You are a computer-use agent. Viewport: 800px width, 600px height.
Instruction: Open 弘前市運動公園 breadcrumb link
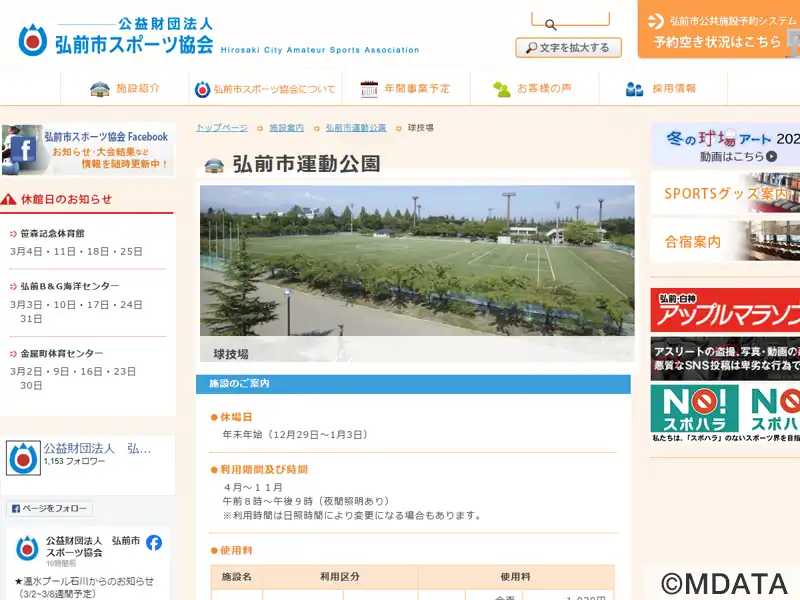click(355, 128)
